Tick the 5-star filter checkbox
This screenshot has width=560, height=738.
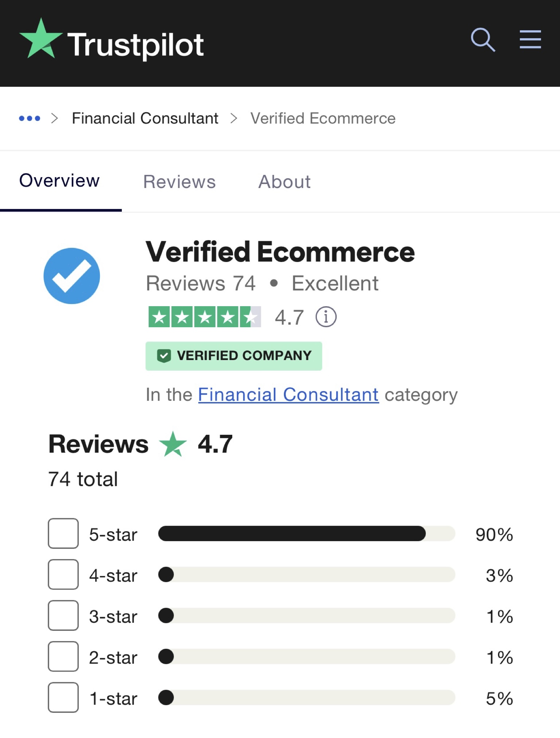[63, 534]
